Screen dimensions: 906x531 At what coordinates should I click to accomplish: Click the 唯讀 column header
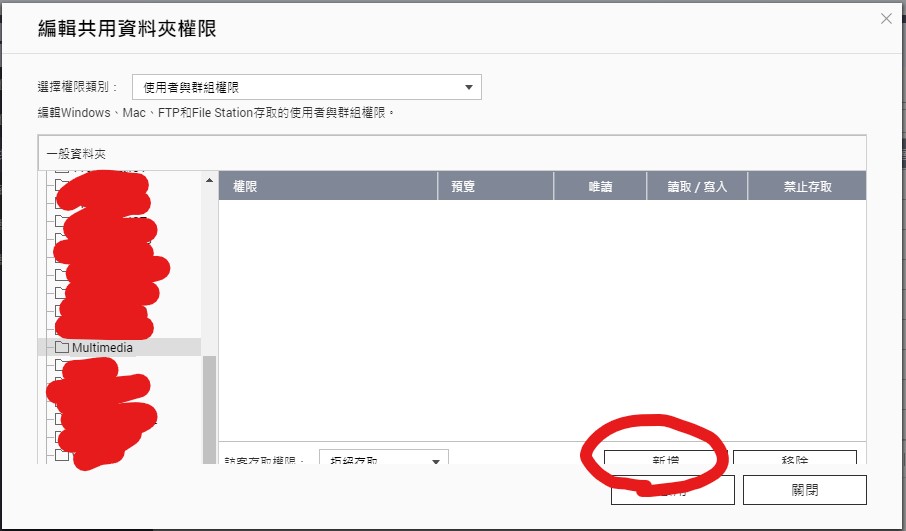(599, 186)
